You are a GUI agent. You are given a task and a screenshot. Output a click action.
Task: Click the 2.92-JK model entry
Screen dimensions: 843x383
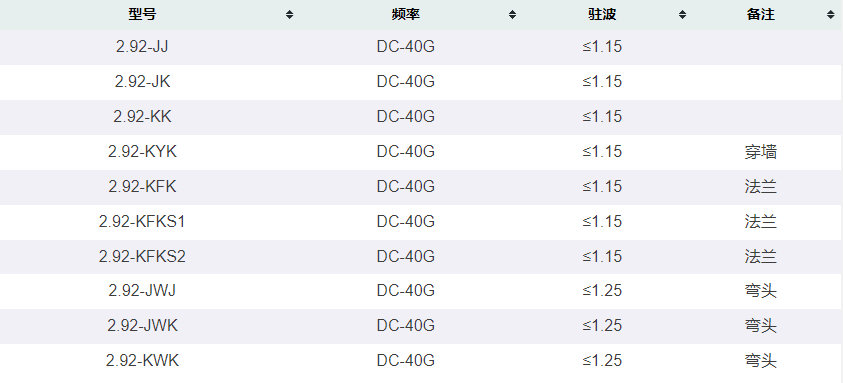pyautogui.click(x=142, y=82)
